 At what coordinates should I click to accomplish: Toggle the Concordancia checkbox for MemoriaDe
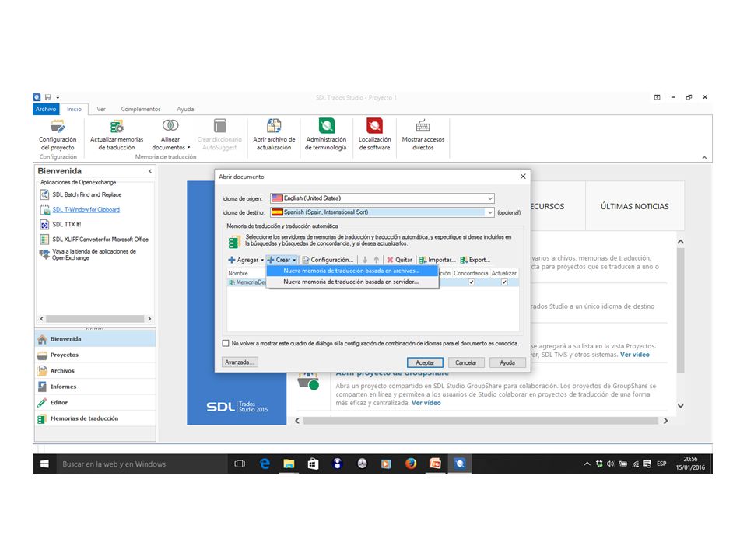pyautogui.click(x=472, y=282)
